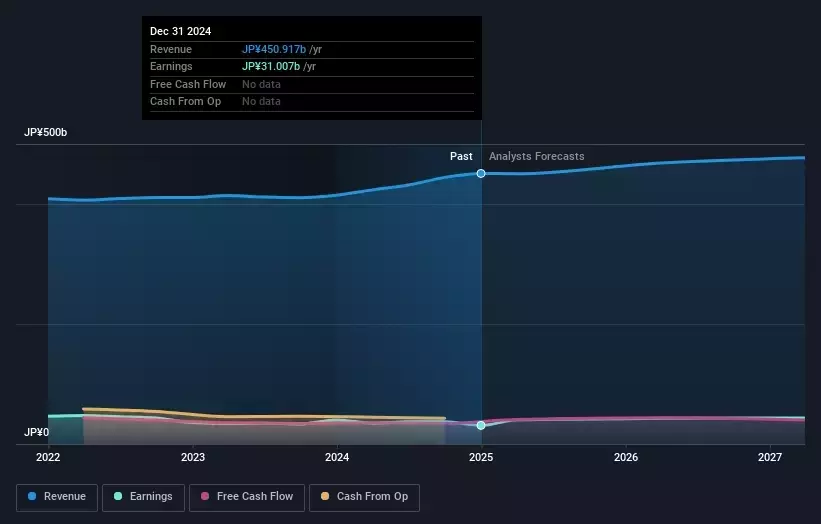Image resolution: width=821 pixels, height=524 pixels.
Task: Click the 2025 x-axis label
Action: click(481, 458)
